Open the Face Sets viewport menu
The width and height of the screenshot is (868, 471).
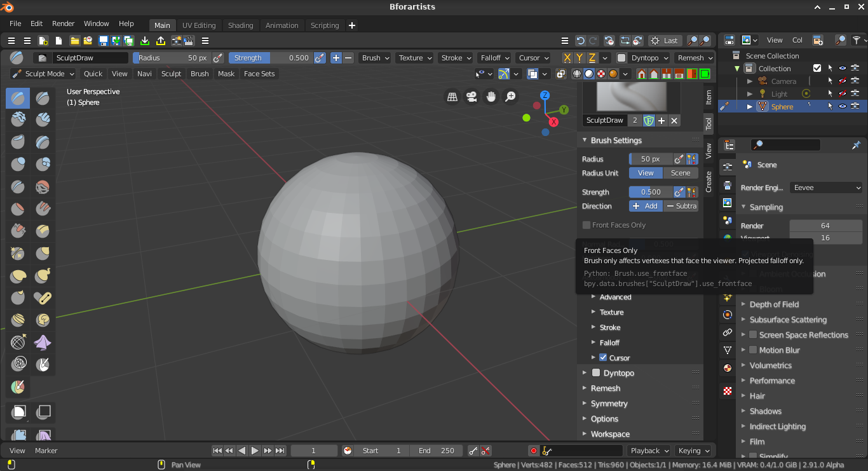tap(259, 74)
